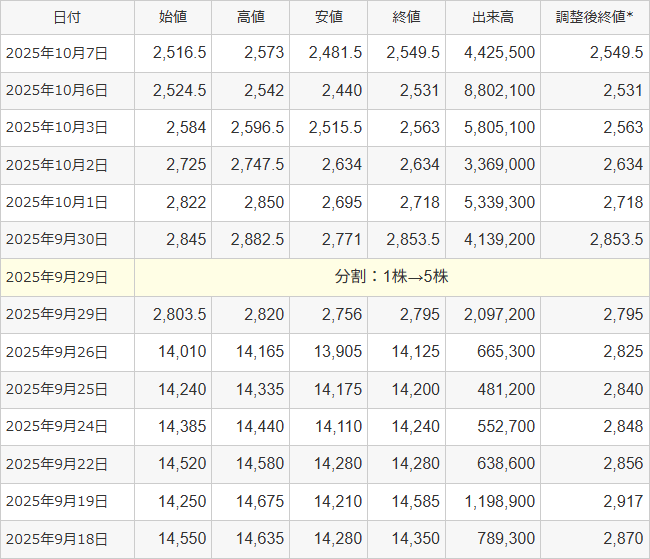Click the 調整後終値* column header
Image resolution: width=650 pixels, height=559 pixels.
point(594,17)
